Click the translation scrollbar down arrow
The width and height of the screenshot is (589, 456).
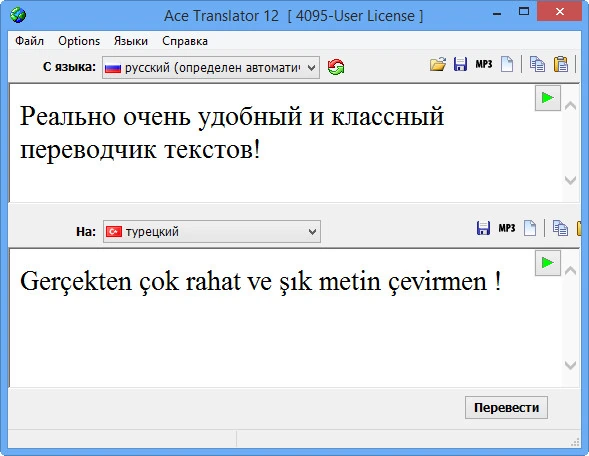571,365
